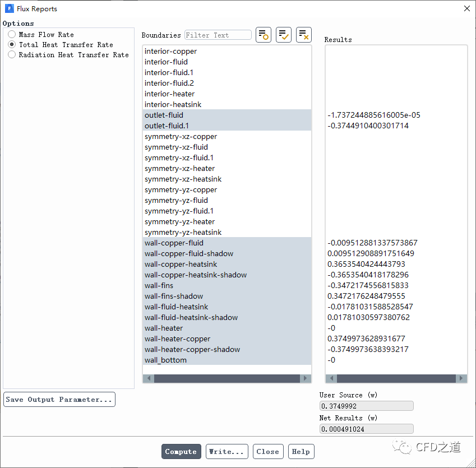Click the Fluent logo in the title bar
The image size is (476, 468).
9,8
